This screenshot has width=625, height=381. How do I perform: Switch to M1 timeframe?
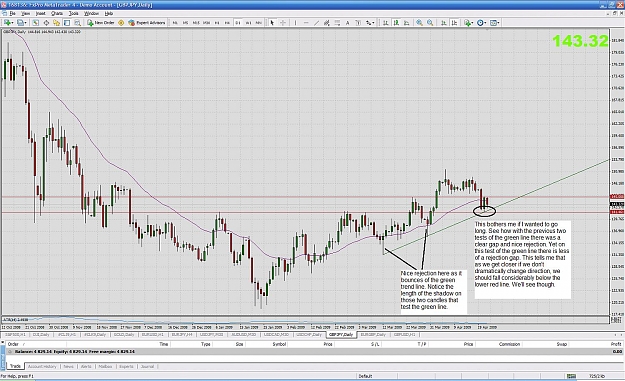[175, 23]
